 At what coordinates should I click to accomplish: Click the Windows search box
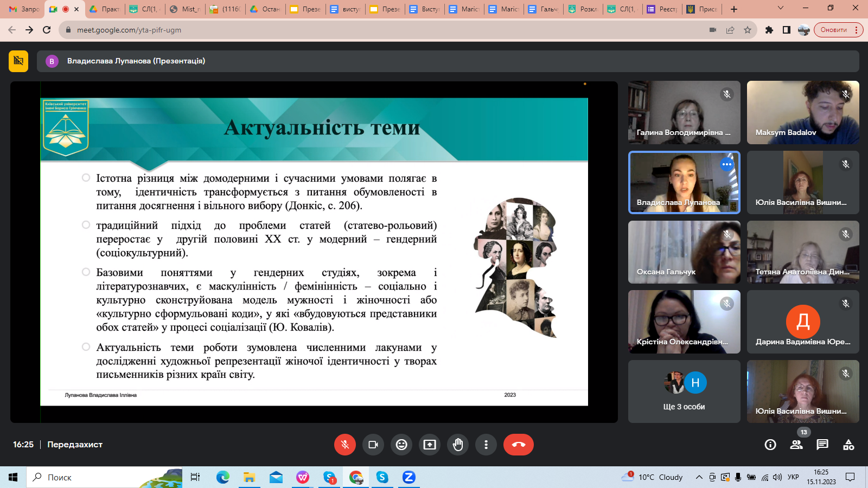pos(103,477)
